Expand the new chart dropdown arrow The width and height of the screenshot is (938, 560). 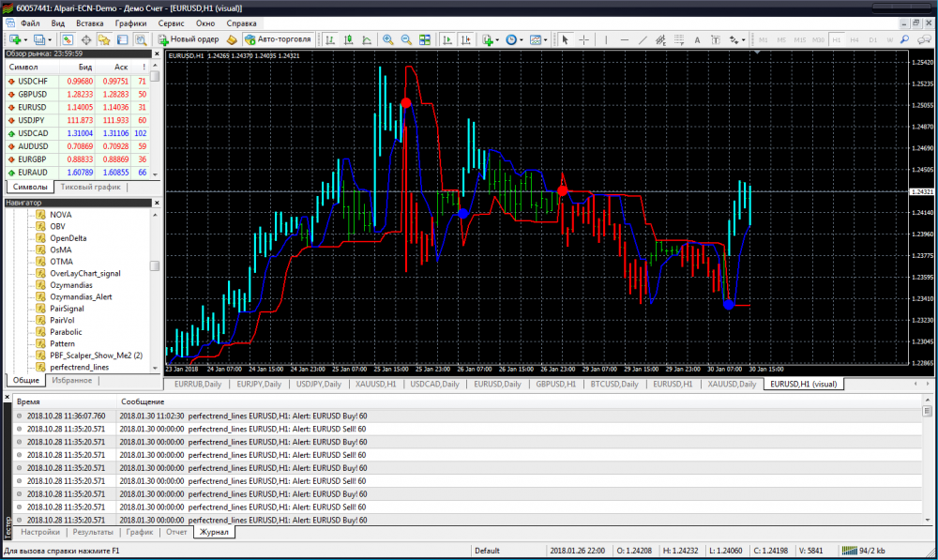tap(25, 40)
